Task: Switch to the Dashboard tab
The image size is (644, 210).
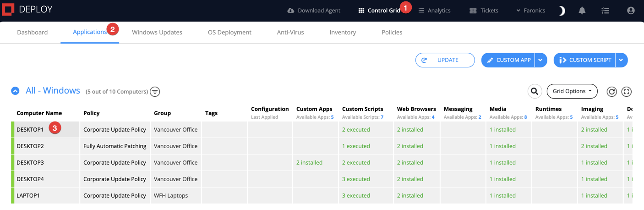Action: point(33,32)
